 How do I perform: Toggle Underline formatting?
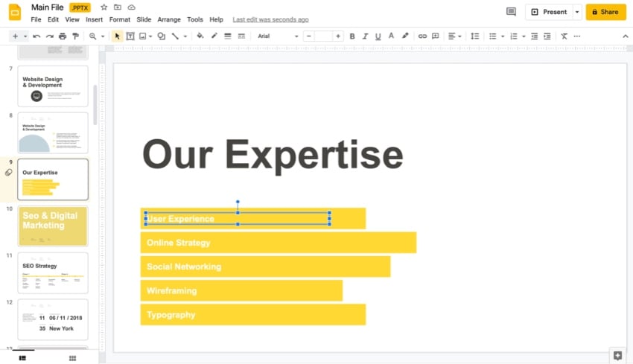pos(378,36)
